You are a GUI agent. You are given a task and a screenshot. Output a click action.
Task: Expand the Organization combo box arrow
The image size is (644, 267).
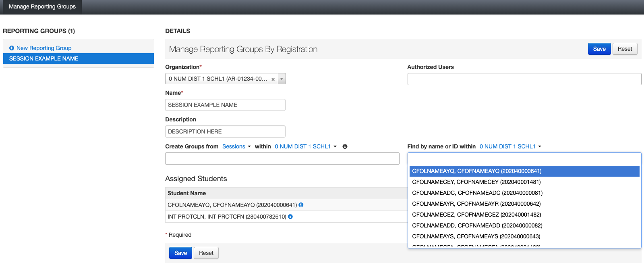(x=282, y=79)
